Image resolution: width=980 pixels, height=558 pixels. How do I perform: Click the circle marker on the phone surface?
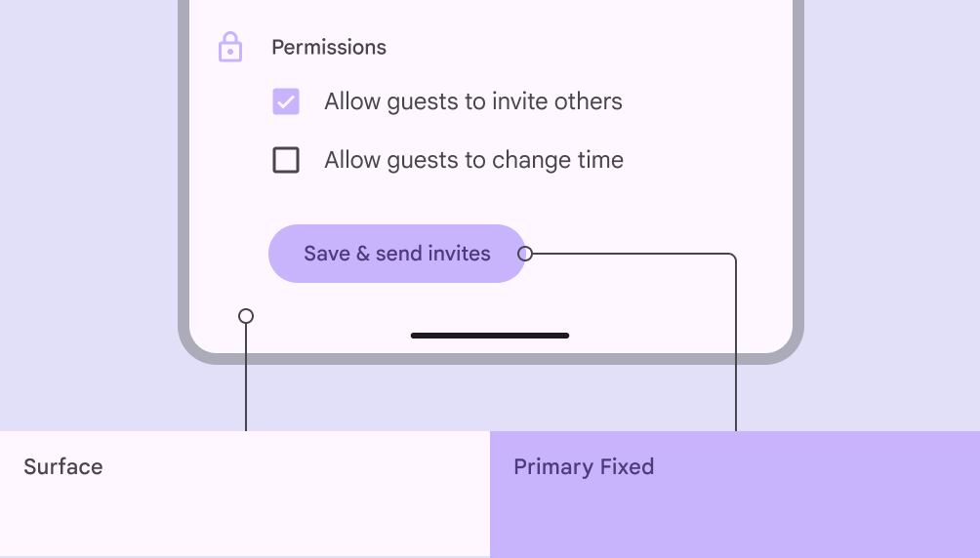coord(246,316)
